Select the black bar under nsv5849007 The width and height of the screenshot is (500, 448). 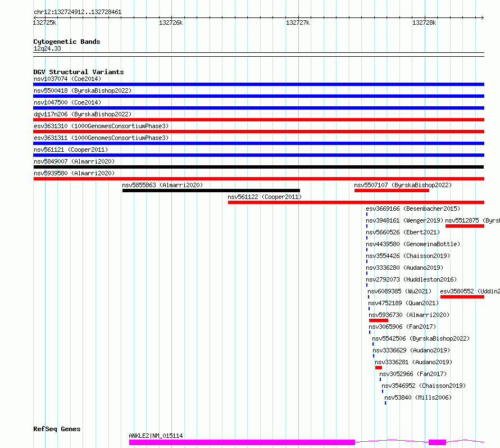pos(258,167)
